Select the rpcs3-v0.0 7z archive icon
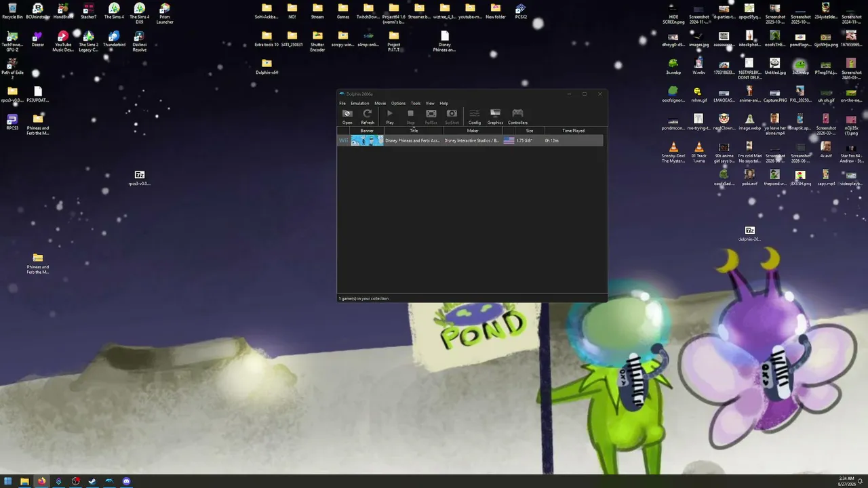 click(x=139, y=178)
